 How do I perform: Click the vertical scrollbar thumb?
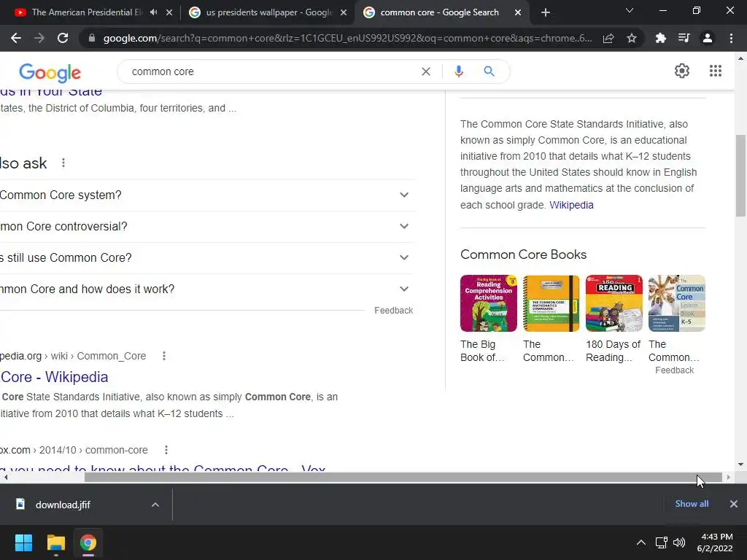pyautogui.click(x=741, y=175)
